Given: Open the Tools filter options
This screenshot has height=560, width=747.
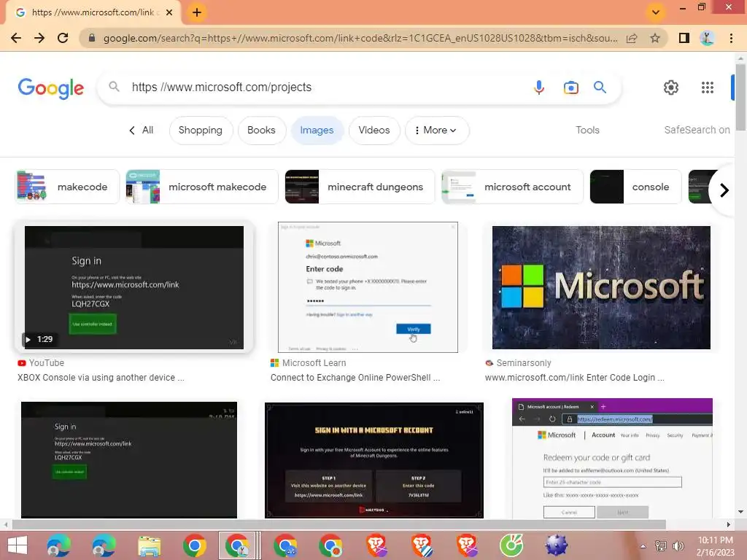Looking at the screenshot, I should click(587, 130).
